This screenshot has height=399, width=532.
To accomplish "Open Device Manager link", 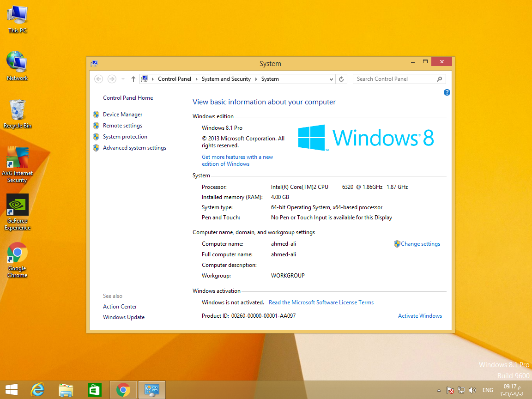I will point(122,115).
